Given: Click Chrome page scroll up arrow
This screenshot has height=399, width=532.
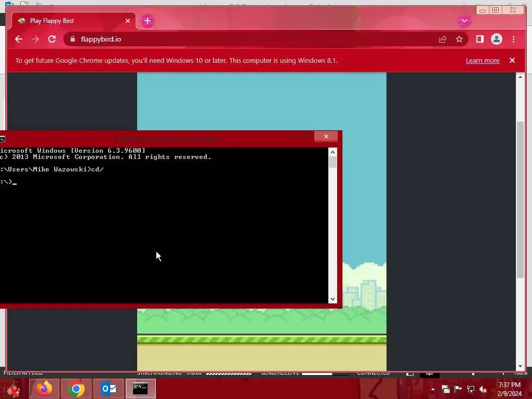Looking at the screenshot, I should coord(520,77).
